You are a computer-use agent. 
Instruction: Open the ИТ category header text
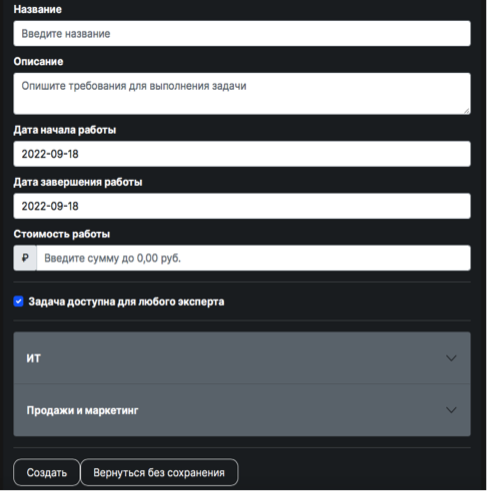point(34,358)
